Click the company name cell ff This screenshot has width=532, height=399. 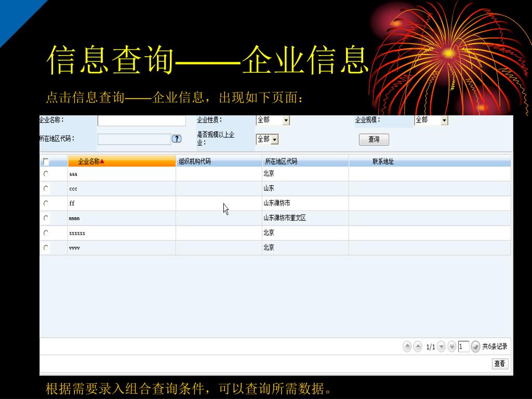122,203
